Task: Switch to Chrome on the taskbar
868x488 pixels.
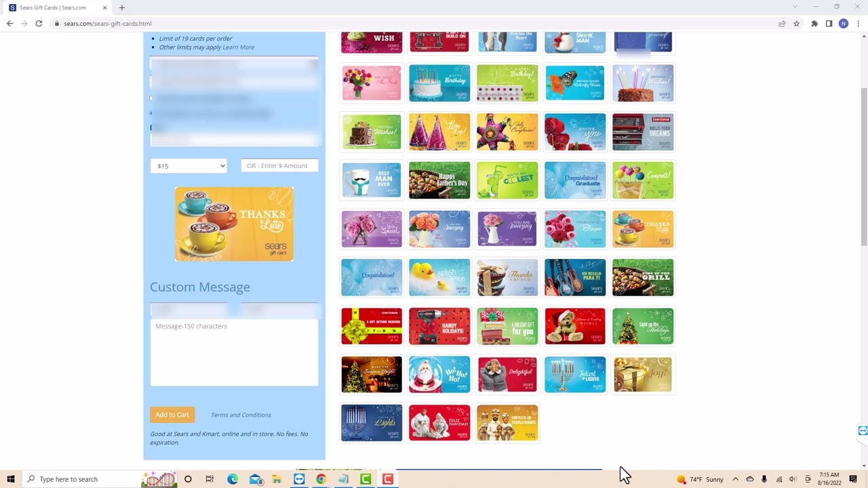Action: point(321,479)
